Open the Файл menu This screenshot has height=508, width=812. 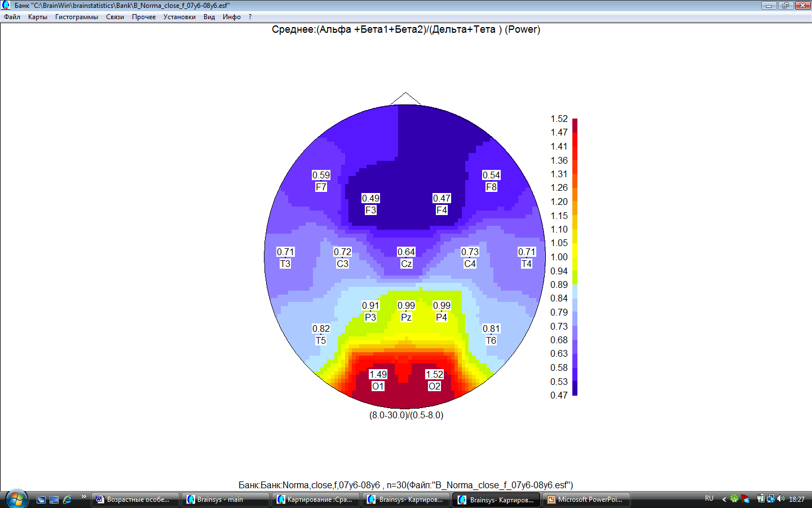(12, 17)
